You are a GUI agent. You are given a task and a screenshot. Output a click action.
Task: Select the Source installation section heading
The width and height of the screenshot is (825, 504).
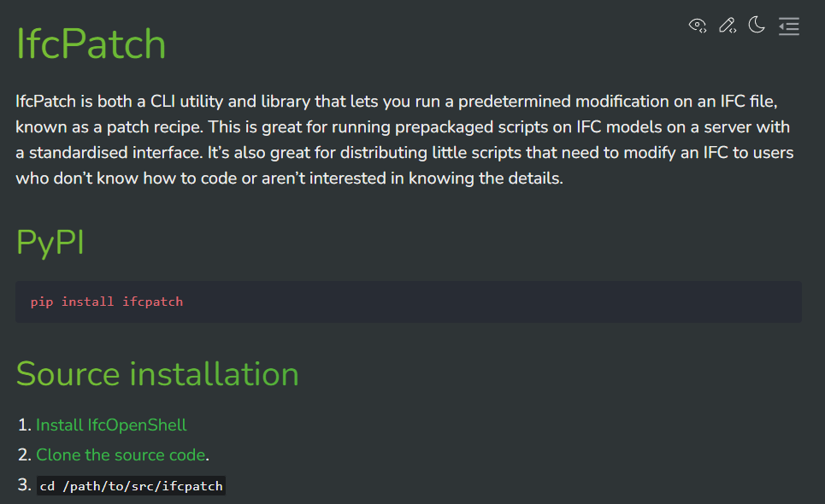(157, 373)
